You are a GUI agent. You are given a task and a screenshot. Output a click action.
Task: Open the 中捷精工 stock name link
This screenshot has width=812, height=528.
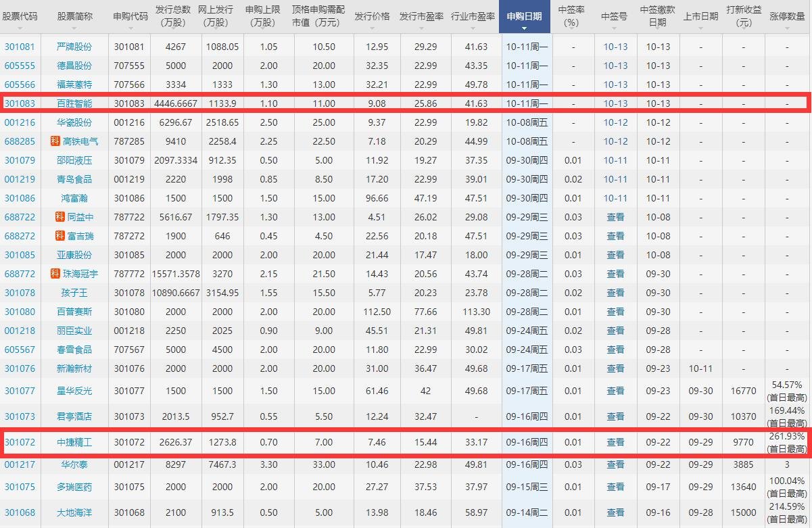[x=74, y=442]
